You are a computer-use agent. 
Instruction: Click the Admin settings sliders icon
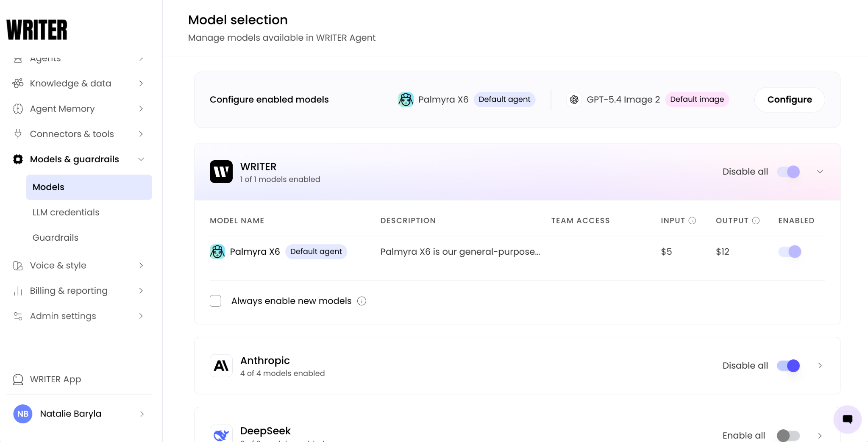click(x=18, y=316)
